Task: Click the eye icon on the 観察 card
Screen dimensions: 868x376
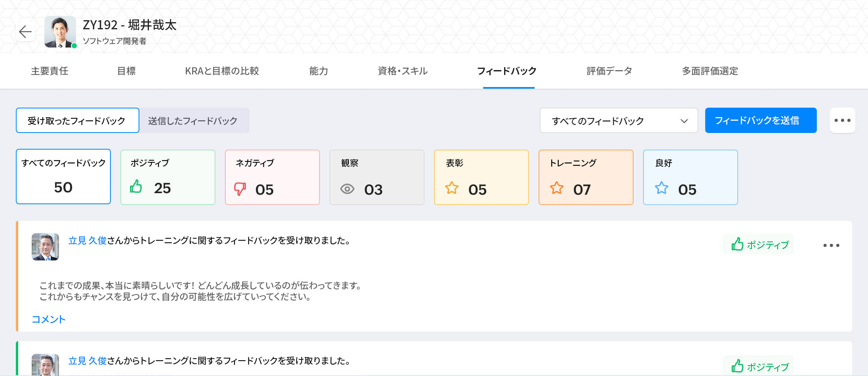Action: click(347, 189)
